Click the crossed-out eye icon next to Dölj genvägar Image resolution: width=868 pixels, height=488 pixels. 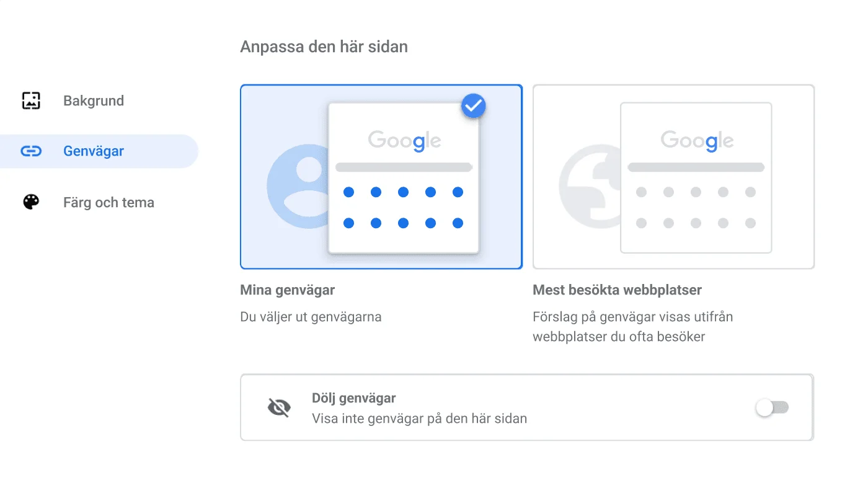(x=279, y=407)
